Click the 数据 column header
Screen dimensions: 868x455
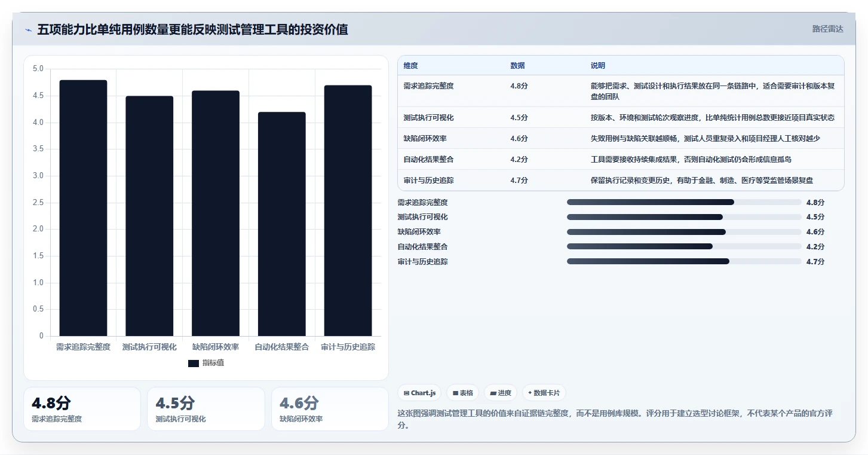pos(518,66)
